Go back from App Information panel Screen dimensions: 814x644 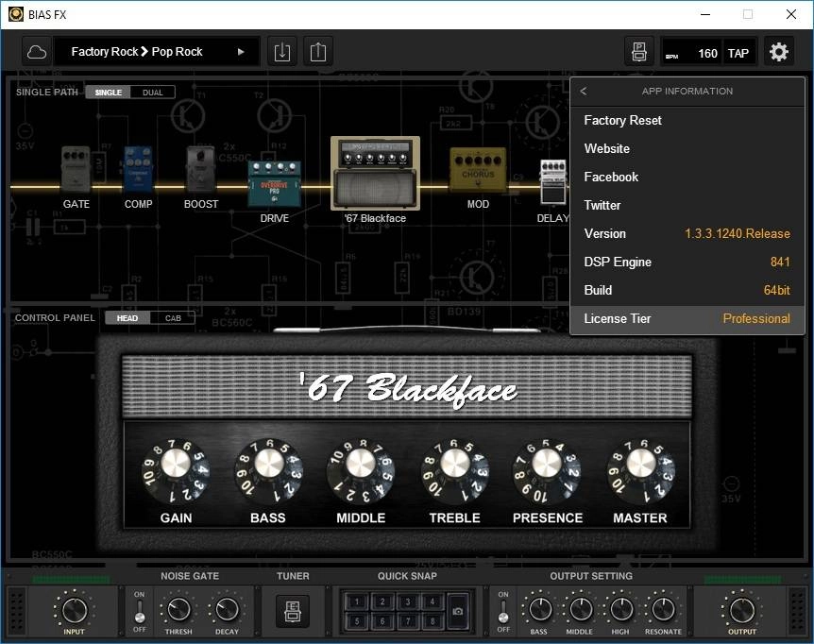(584, 91)
